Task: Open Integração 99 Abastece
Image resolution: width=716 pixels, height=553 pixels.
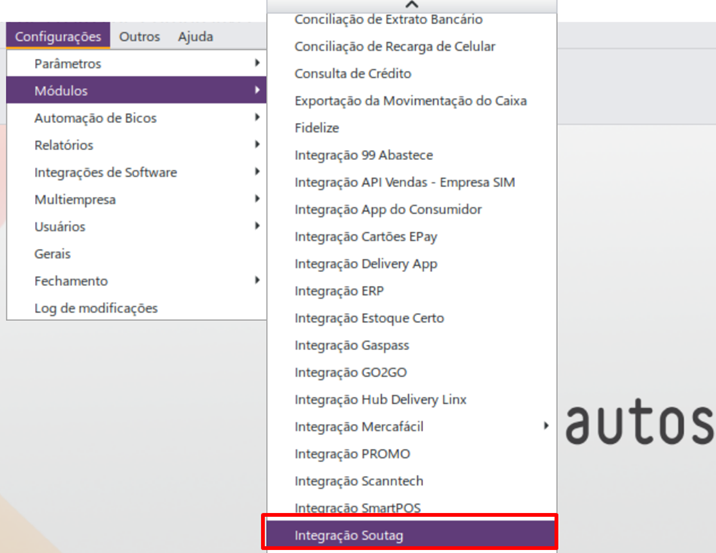Action: [x=412, y=155]
